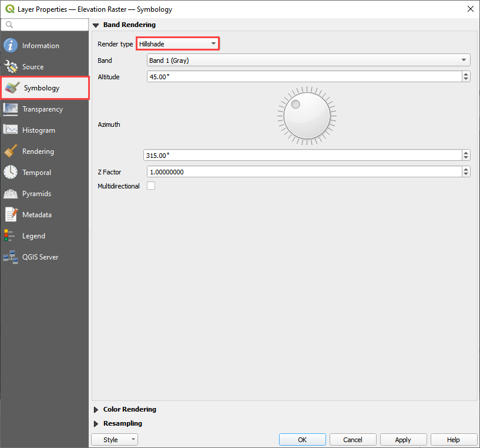Switch to the Metadata tab

[36, 215]
